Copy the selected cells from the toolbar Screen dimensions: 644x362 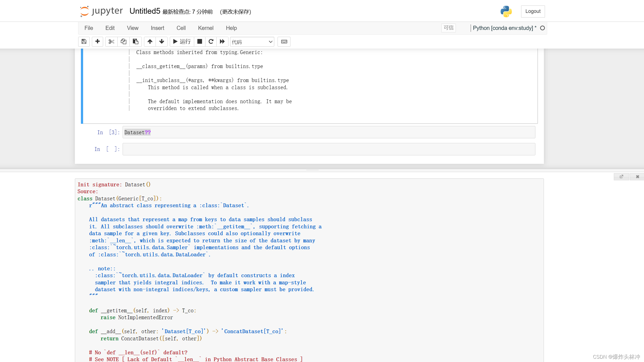pyautogui.click(x=123, y=42)
